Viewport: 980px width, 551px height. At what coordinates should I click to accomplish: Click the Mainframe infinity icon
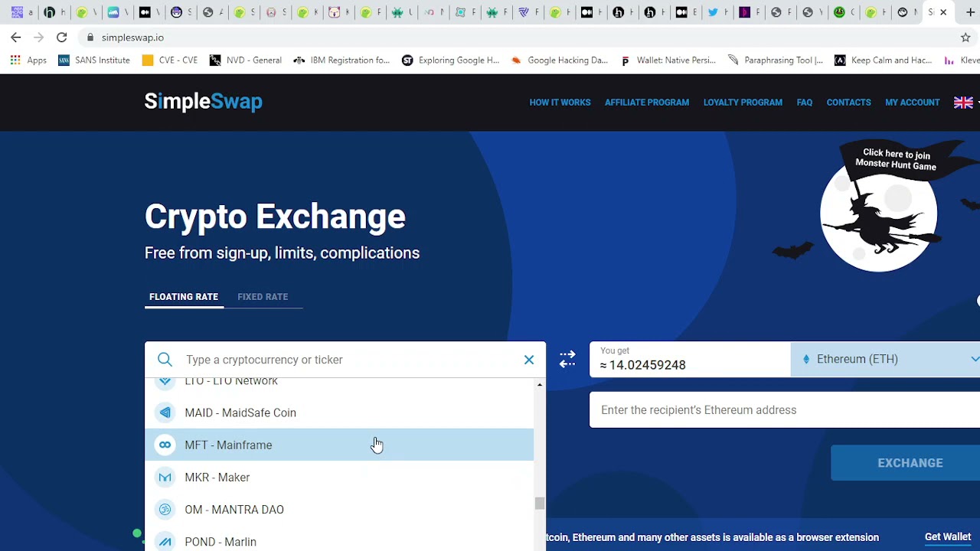(x=165, y=445)
